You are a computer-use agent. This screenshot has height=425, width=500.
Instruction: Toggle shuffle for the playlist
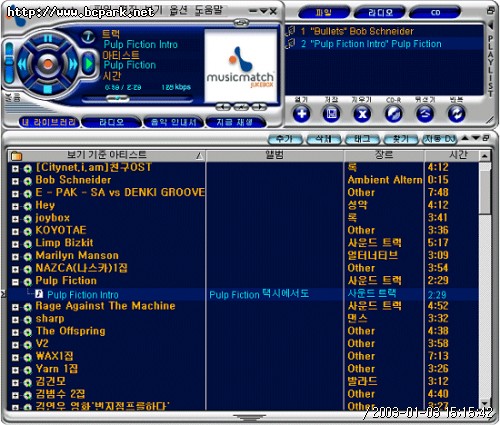pyautogui.click(x=425, y=114)
